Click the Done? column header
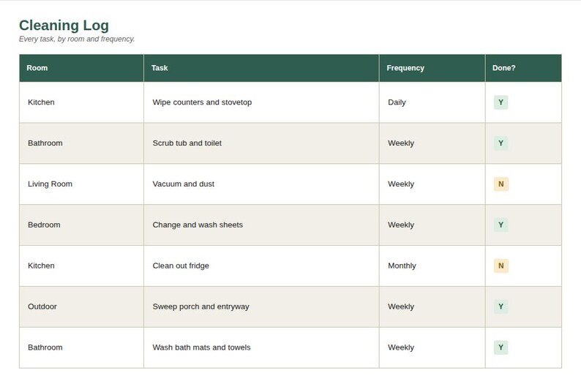This screenshot has width=581, height=392. click(x=523, y=68)
